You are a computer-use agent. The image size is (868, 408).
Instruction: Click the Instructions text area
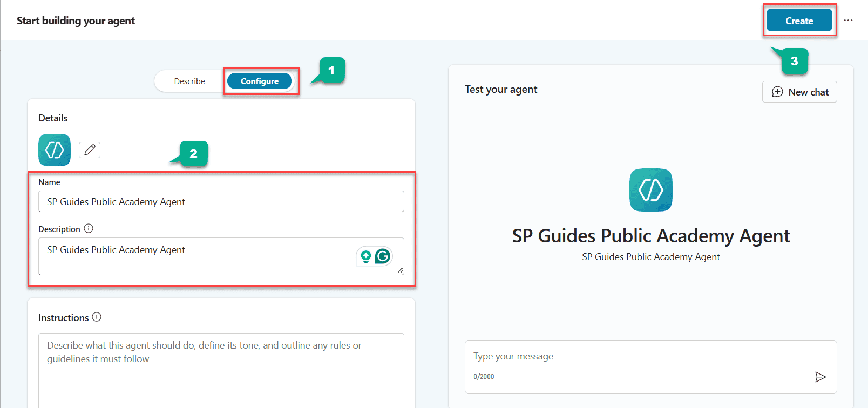tap(221, 370)
